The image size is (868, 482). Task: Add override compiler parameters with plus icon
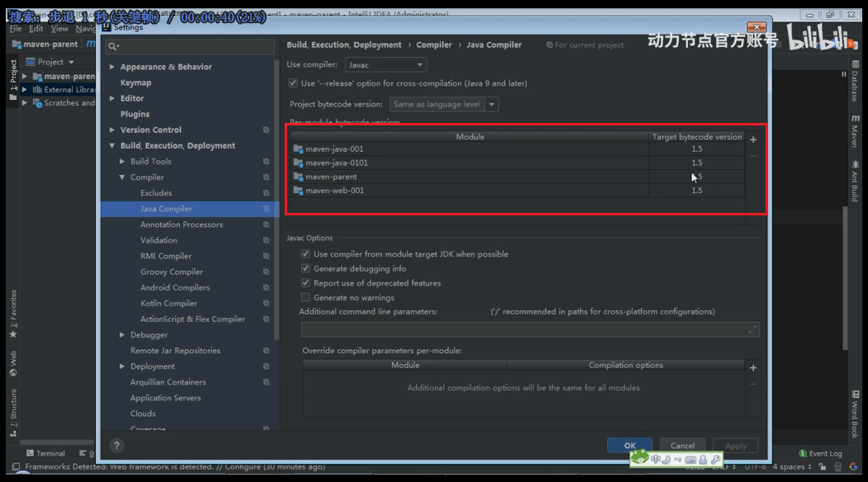(752, 368)
